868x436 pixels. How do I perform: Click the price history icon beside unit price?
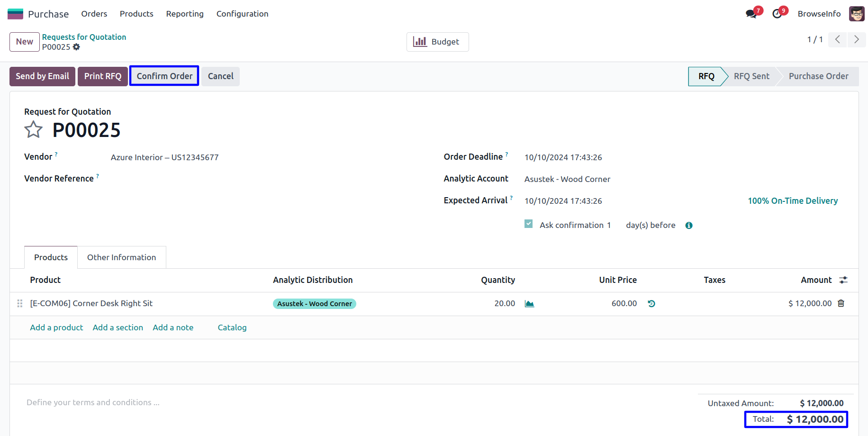pos(651,304)
